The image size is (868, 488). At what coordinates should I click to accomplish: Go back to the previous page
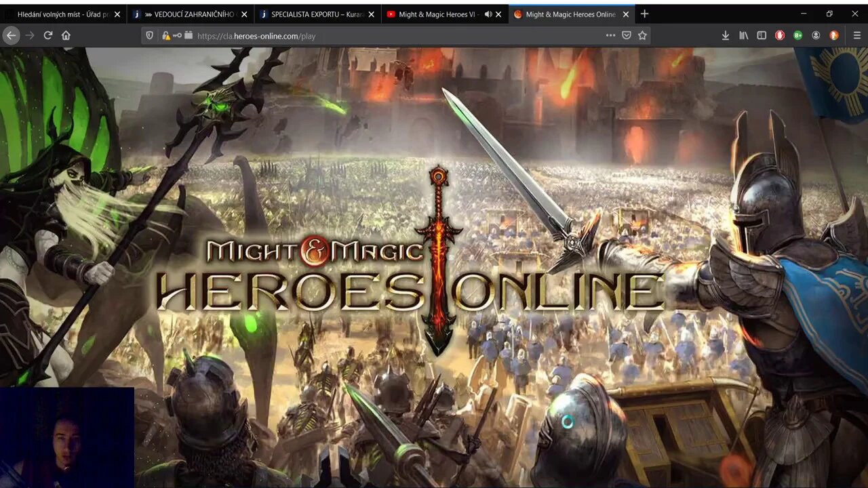[x=12, y=35]
